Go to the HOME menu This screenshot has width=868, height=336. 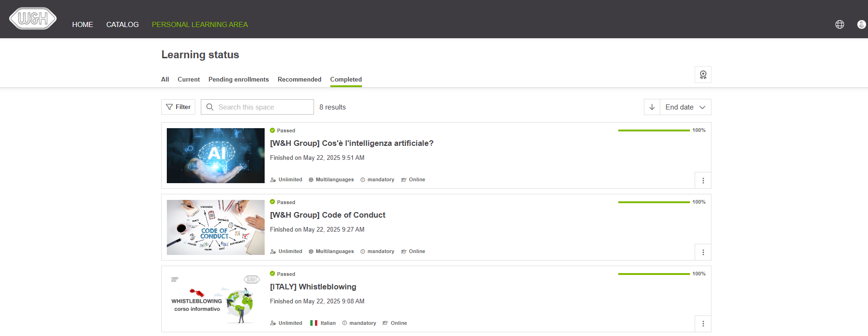pos(82,25)
